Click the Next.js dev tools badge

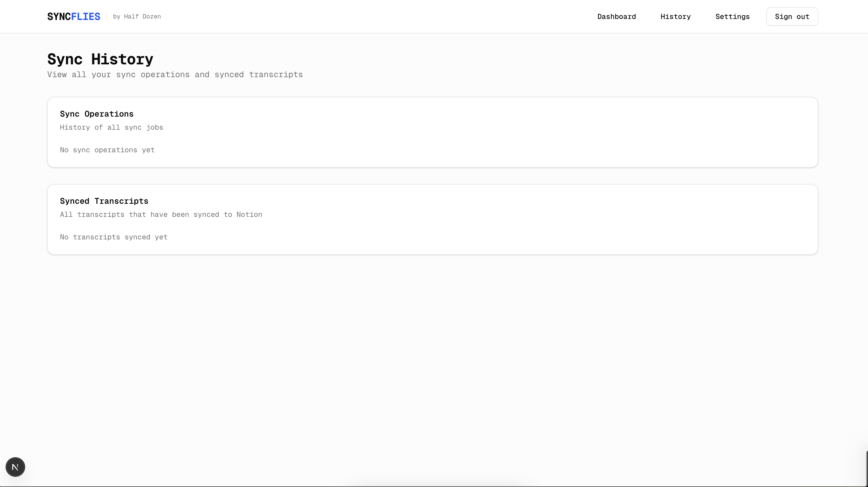(x=15, y=467)
